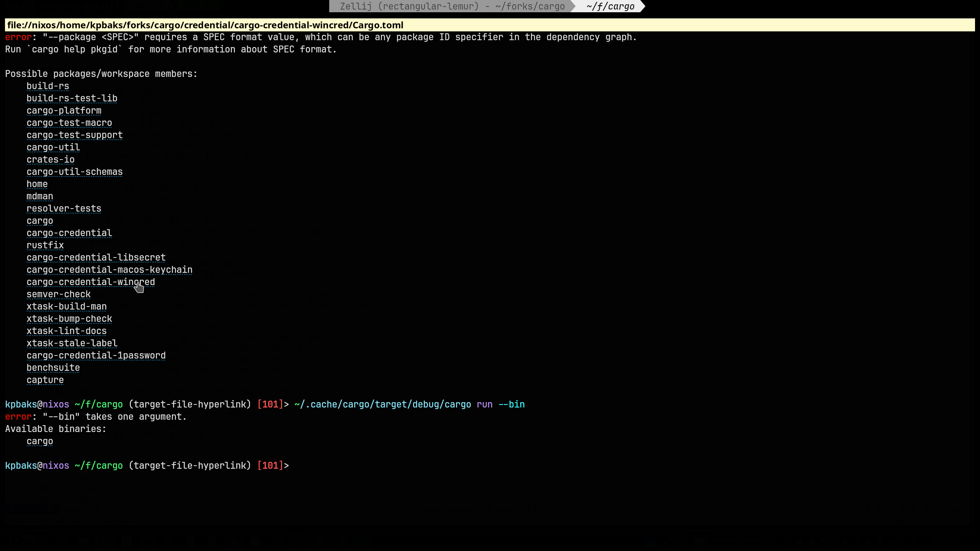Click the benchsuite package hyperlink
Screen dimensions: 980x551
pyautogui.click(x=53, y=368)
